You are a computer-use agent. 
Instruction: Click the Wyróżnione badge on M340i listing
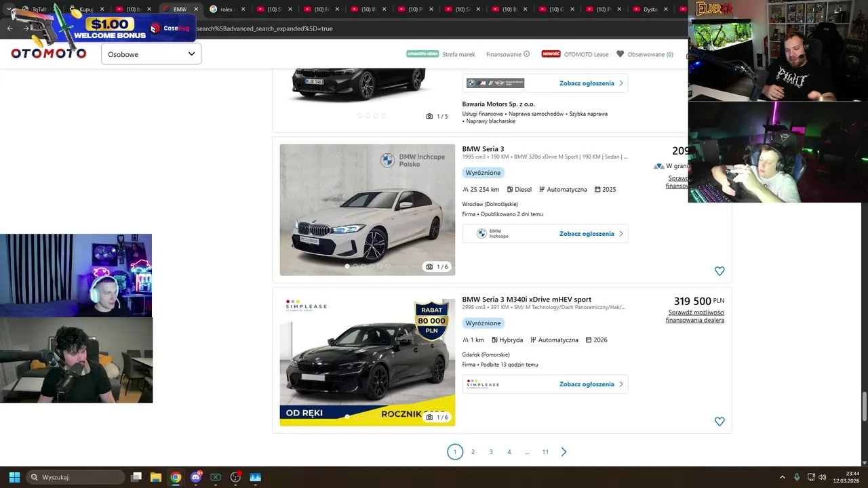tap(484, 323)
